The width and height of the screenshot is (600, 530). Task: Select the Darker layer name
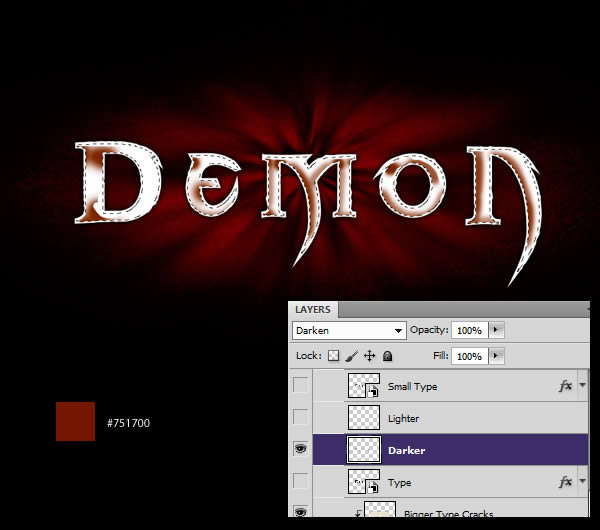pyautogui.click(x=406, y=450)
